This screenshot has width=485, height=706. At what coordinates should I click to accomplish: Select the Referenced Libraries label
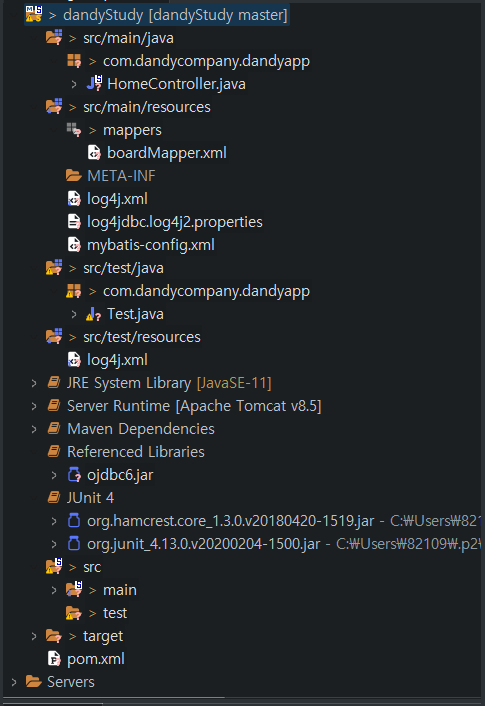[136, 452]
